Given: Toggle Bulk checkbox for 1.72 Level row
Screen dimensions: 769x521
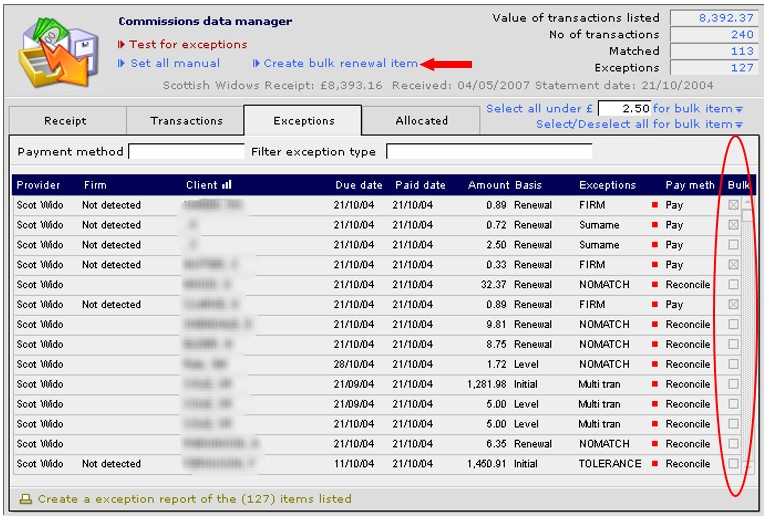Looking at the screenshot, I should (733, 365).
